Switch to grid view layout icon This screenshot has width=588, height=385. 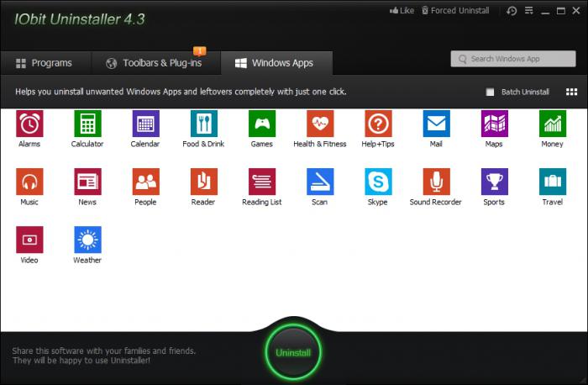571,92
